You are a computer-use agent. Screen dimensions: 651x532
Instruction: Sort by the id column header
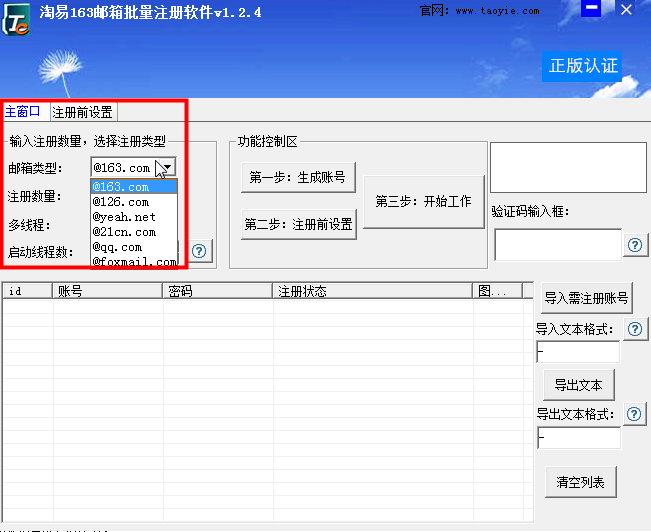point(27,291)
